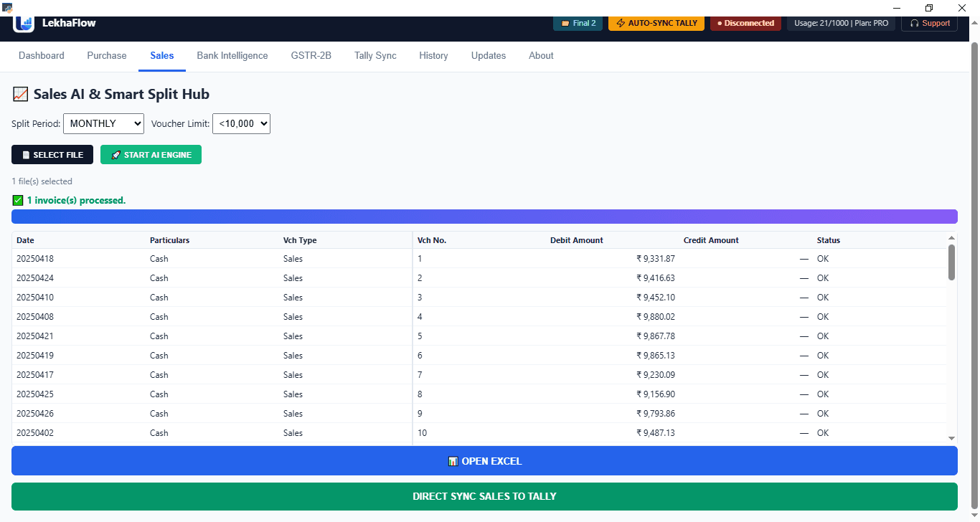Click the 1 invoice(s) processed message

click(x=69, y=200)
